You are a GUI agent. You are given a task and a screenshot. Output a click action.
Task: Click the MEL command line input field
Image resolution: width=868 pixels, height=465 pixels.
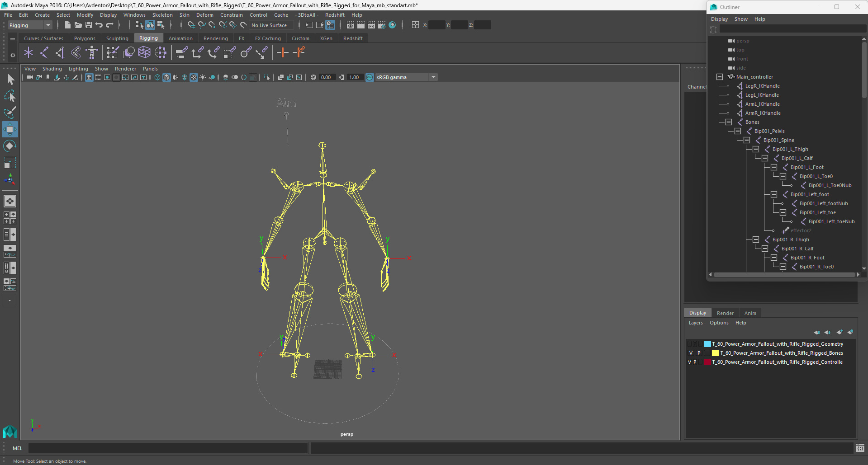[x=168, y=448]
